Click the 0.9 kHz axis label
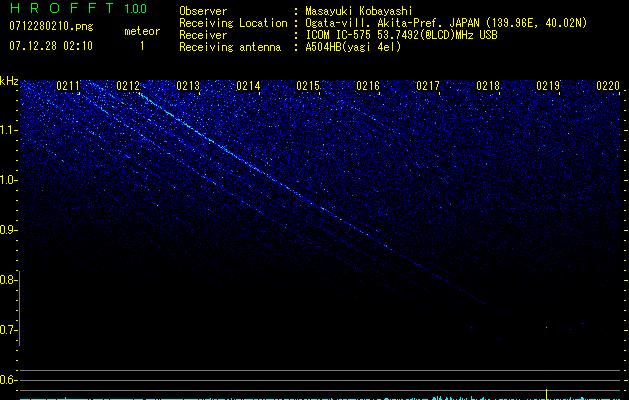 [8, 230]
